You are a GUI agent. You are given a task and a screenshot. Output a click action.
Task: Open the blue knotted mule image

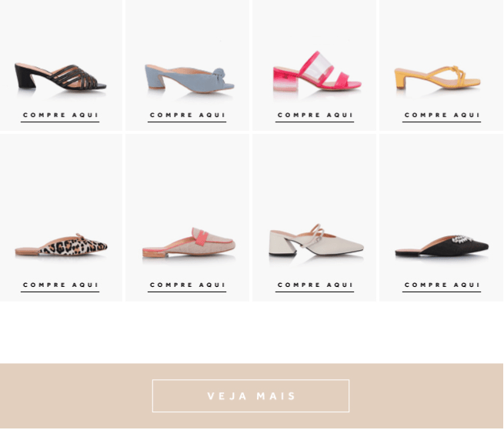tap(189, 79)
